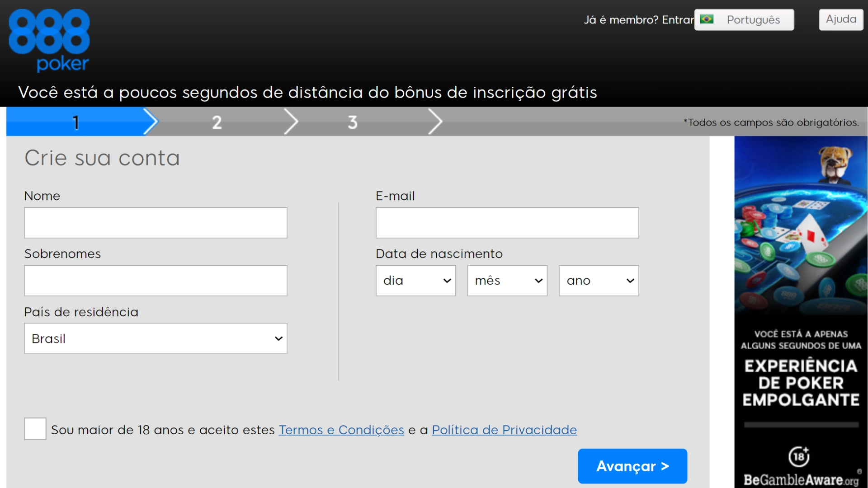This screenshot has width=868, height=488.
Task: Expand the País de residência dropdown showing Brasil
Action: [156, 338]
